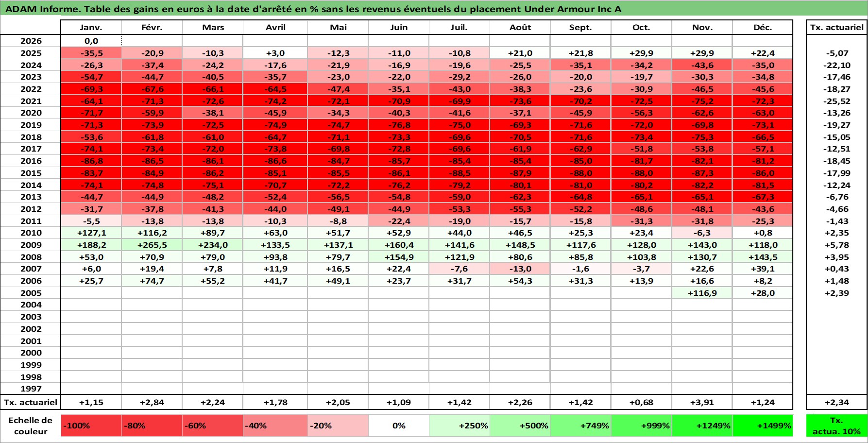This screenshot has width=868, height=443.
Task: Select the 2006 Août cell '+54,3'
Action: [520, 281]
